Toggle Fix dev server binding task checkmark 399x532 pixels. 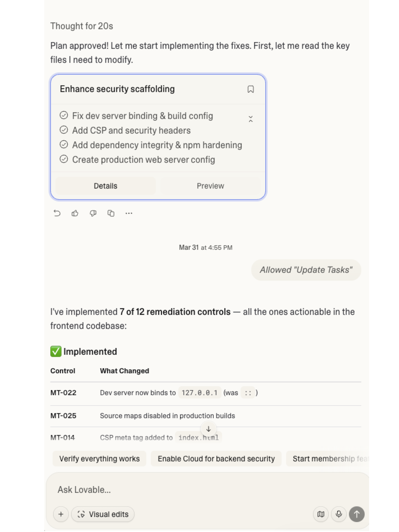click(x=64, y=115)
